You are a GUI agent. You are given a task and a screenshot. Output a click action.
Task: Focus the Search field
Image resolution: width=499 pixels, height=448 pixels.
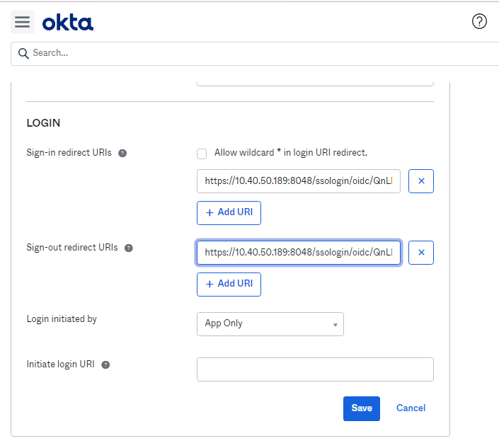pyautogui.click(x=255, y=54)
